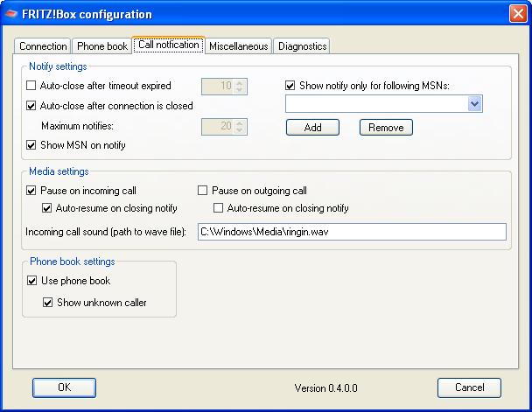The height and width of the screenshot is (412, 532).
Task: Enable Pause on outgoing call
Action: point(204,191)
